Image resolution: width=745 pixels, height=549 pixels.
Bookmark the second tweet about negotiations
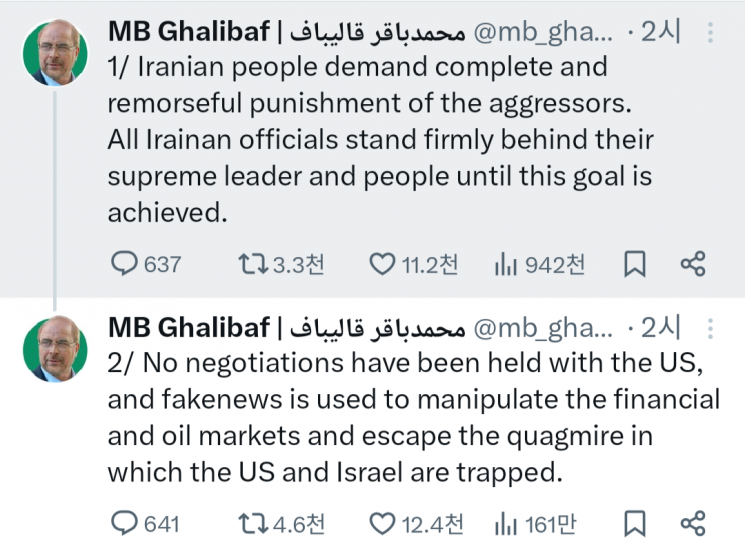click(634, 522)
